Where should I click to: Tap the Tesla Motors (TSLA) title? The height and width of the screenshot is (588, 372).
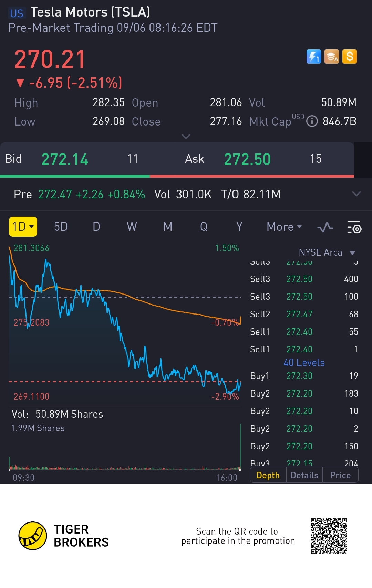click(90, 12)
